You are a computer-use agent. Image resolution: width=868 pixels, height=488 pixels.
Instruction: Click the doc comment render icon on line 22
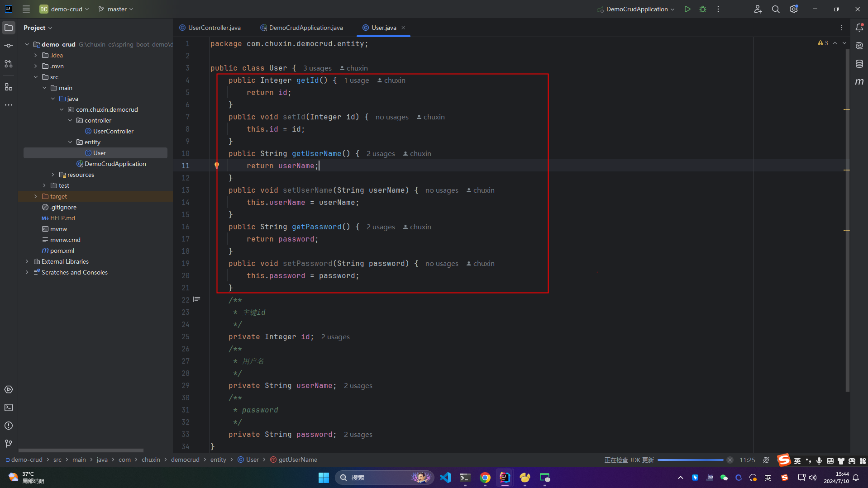pos(197,299)
